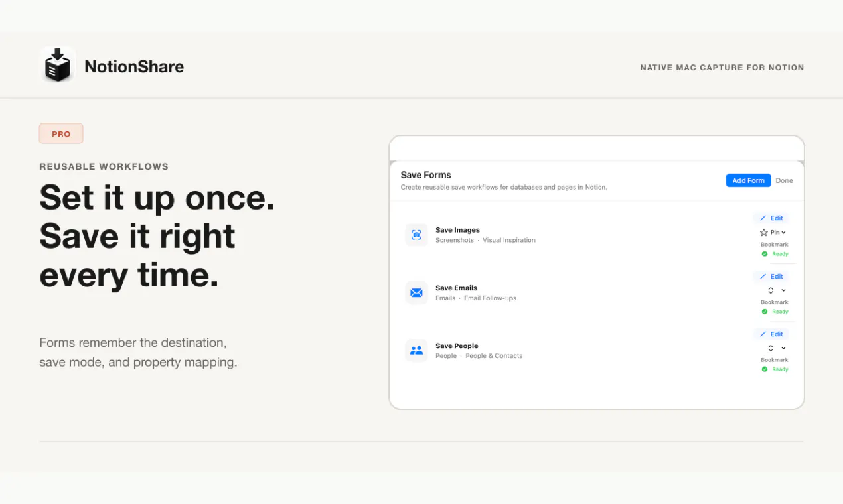Click the up-down sort arrows in Save People row

(771, 348)
